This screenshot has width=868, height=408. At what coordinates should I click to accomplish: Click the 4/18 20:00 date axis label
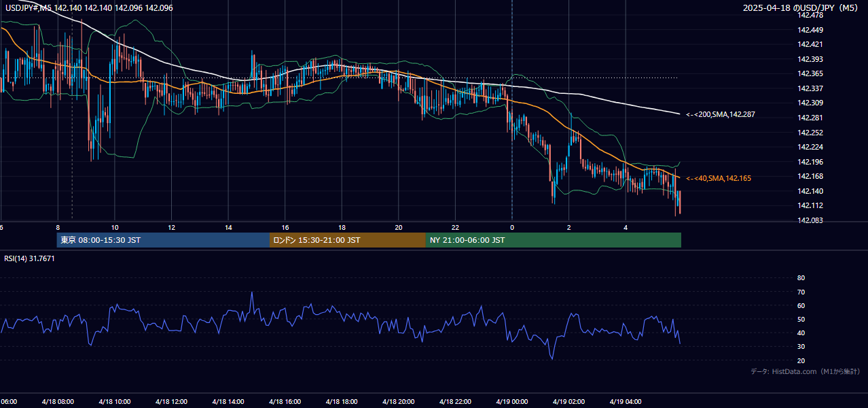(398, 401)
